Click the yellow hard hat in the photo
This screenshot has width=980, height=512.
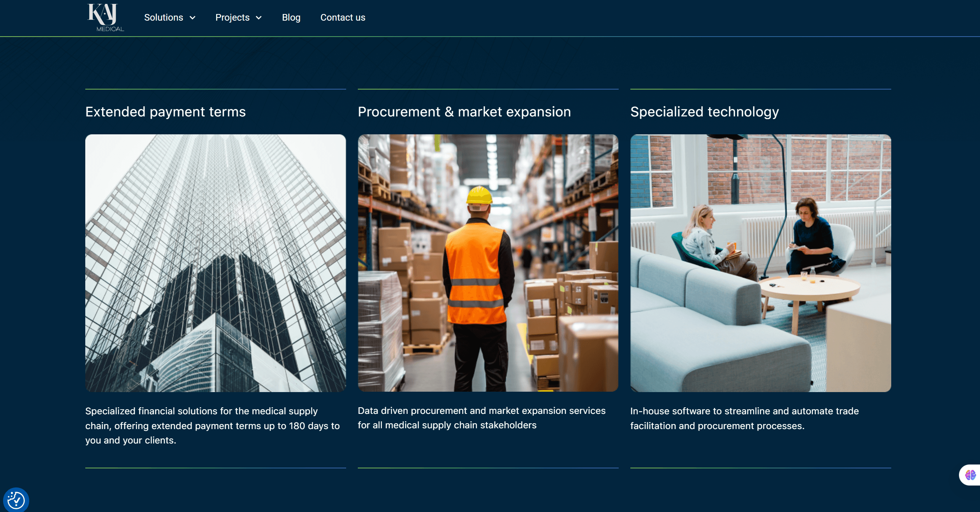(x=479, y=195)
